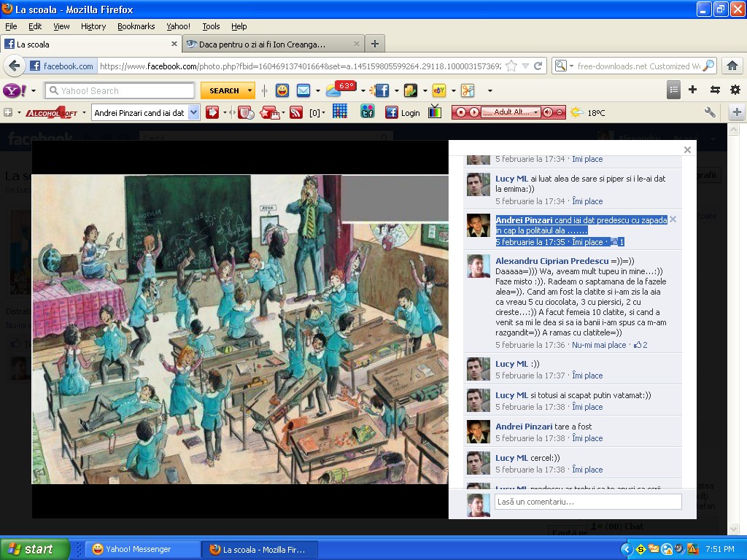
Task: Click the list view toolbar icon
Action: click(x=673, y=90)
